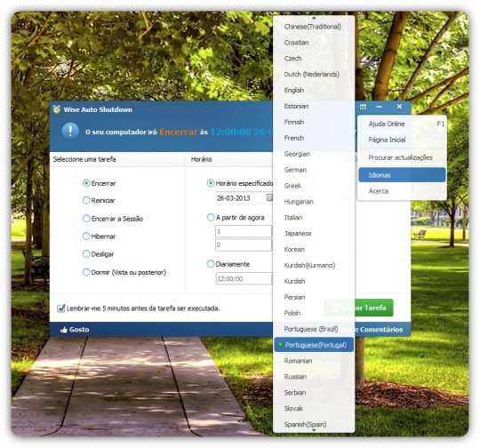
Task: Expand the Idiomas submenu
Action: [x=402, y=175]
